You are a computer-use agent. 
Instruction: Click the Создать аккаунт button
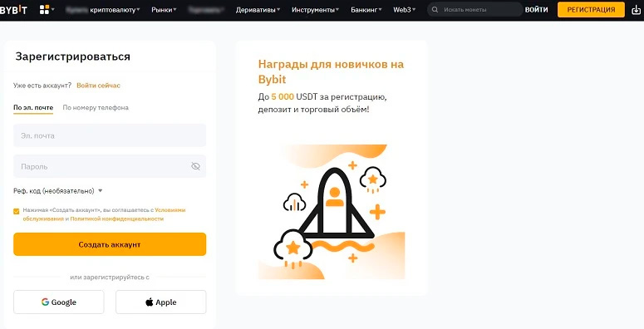(110, 244)
